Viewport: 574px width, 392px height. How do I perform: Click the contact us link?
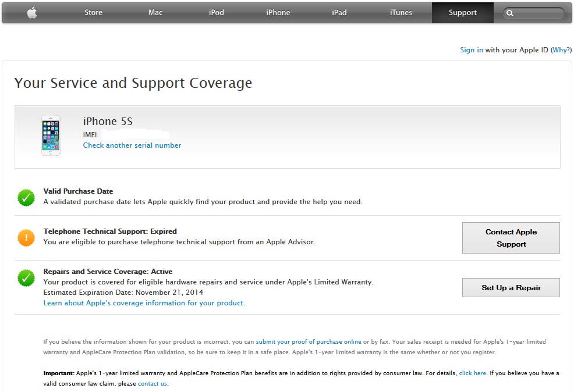[153, 384]
